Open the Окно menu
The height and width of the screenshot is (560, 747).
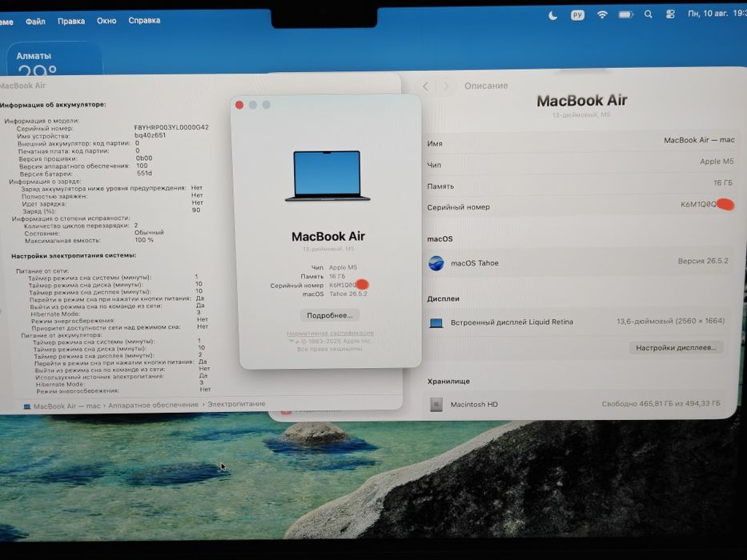pyautogui.click(x=106, y=21)
